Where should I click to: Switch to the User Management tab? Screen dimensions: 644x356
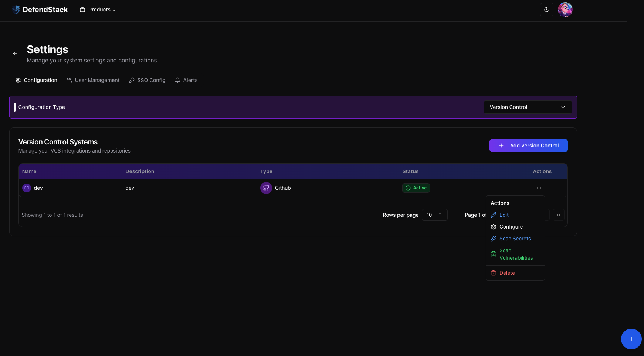pos(93,80)
